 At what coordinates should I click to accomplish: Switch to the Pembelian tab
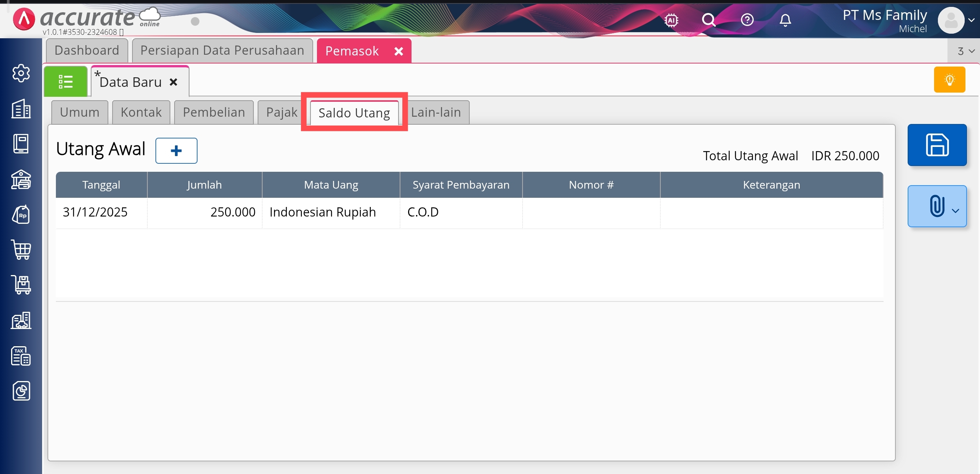point(214,112)
